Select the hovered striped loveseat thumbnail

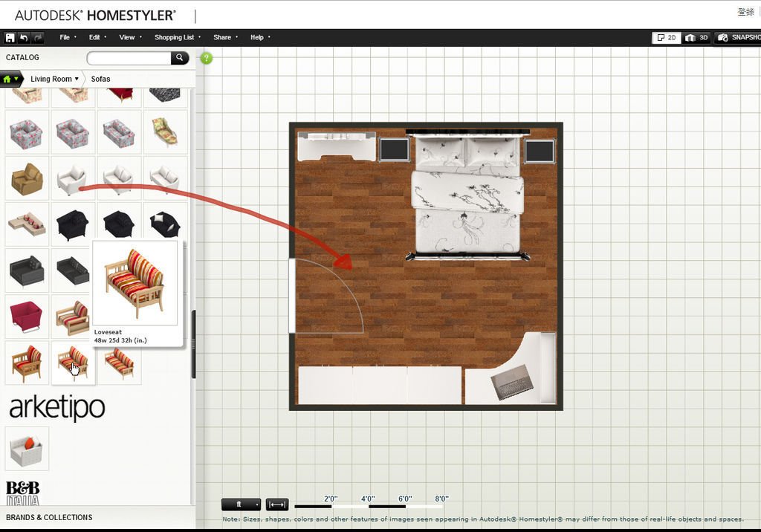coord(73,363)
